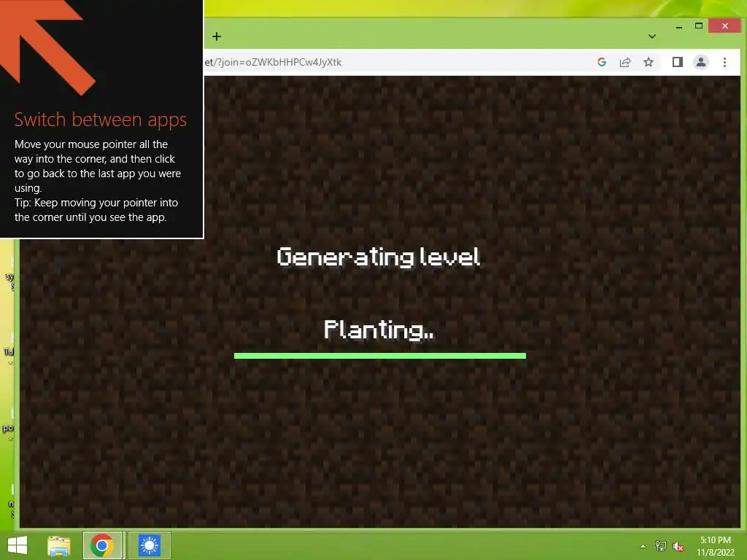
Task: Share this page via address bar icon
Action: (625, 62)
